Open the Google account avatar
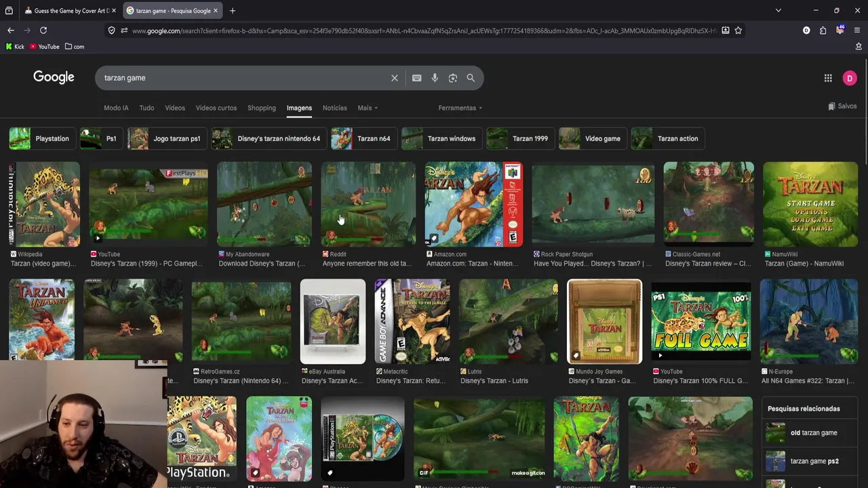The width and height of the screenshot is (868, 488). coord(850,78)
